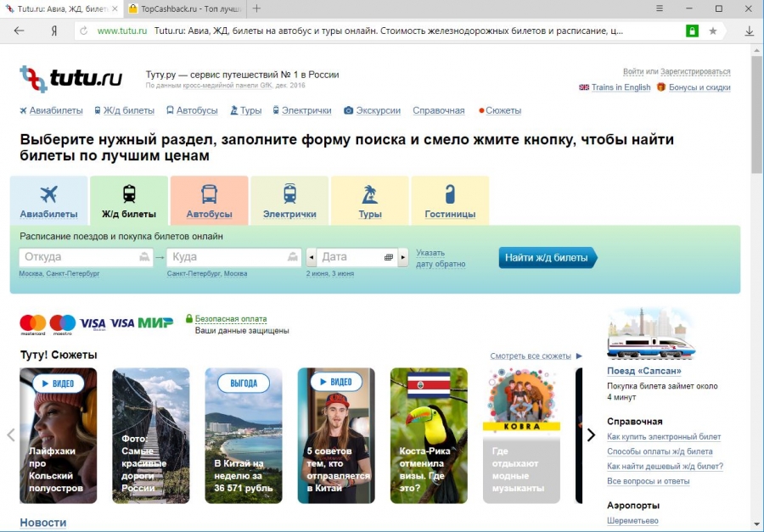The height and width of the screenshot is (532, 764).
Task: Open Самые красивые дороги России story
Action: pyautogui.click(x=151, y=435)
